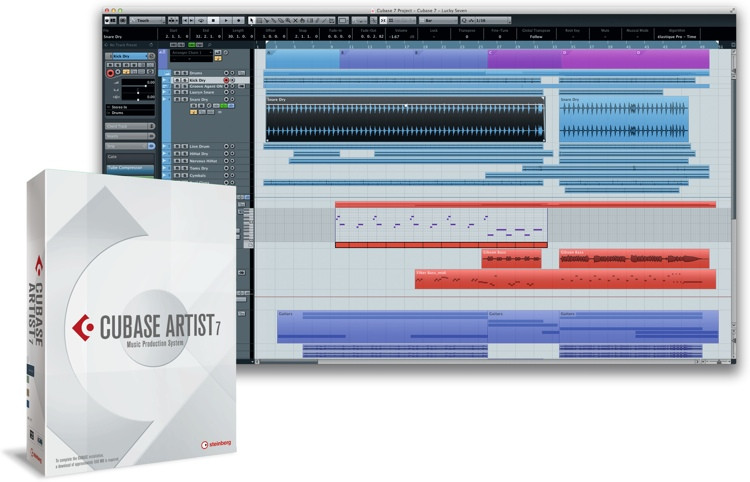Image resolution: width=750 pixels, height=482 pixels.
Task: Click the elastique Pro - Time algorithm
Action: click(677, 36)
